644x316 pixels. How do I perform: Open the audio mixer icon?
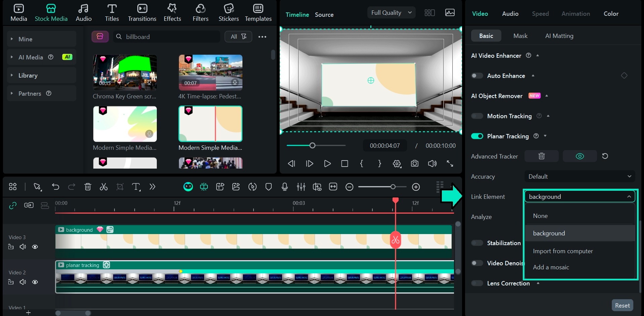[301, 187]
